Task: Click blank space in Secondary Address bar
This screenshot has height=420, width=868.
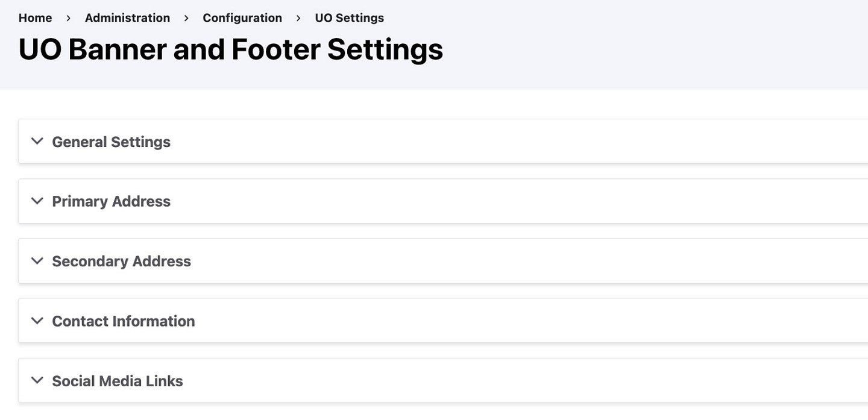Action: click(512, 261)
